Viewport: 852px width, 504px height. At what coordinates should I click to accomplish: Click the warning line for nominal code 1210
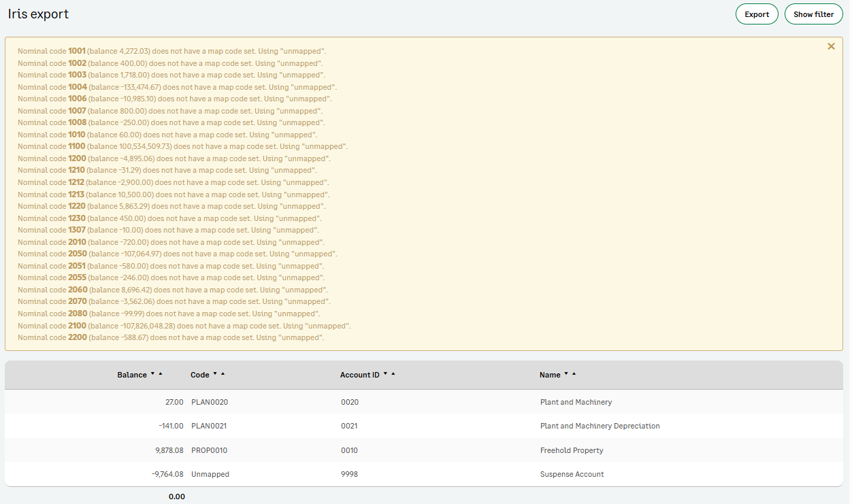click(167, 170)
